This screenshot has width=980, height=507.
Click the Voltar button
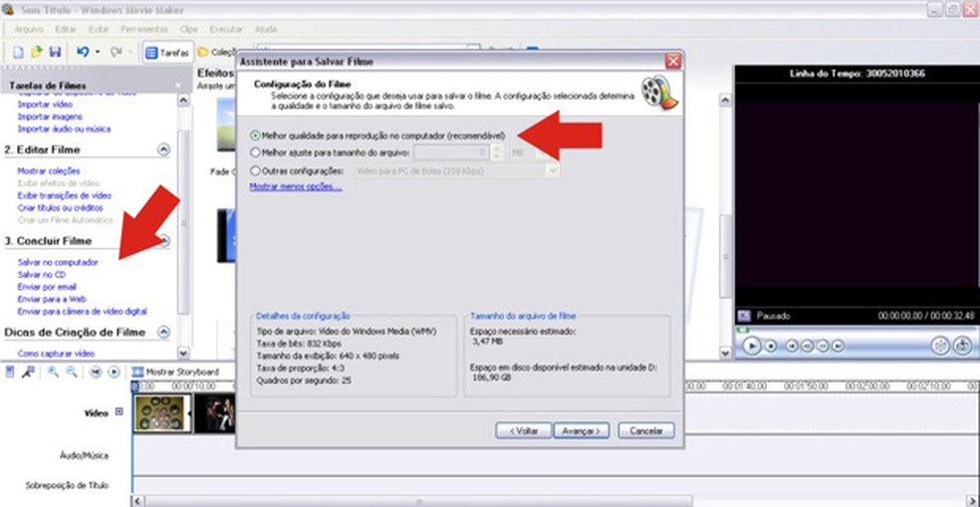524,430
